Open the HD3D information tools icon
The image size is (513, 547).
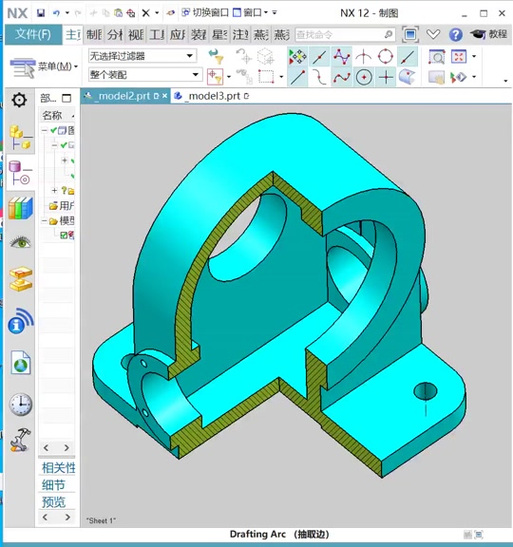pyautogui.click(x=21, y=321)
